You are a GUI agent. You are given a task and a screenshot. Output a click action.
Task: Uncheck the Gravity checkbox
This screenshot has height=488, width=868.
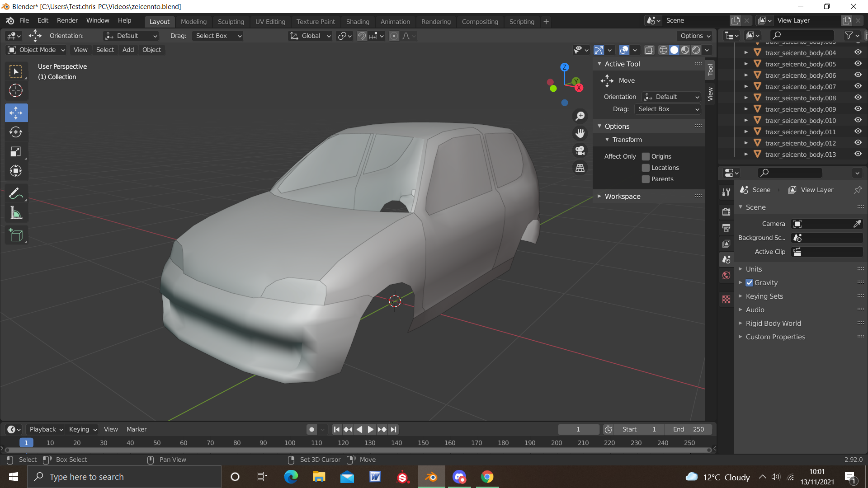[750, 283]
